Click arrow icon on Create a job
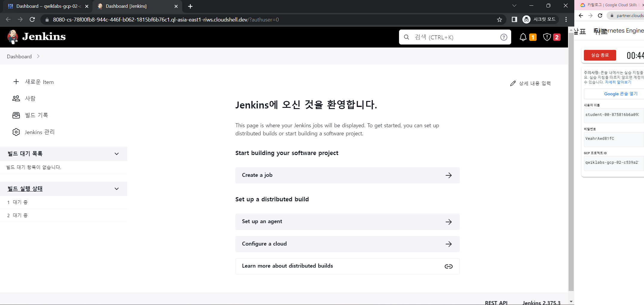Viewport: 644px width, 305px height. tap(449, 175)
